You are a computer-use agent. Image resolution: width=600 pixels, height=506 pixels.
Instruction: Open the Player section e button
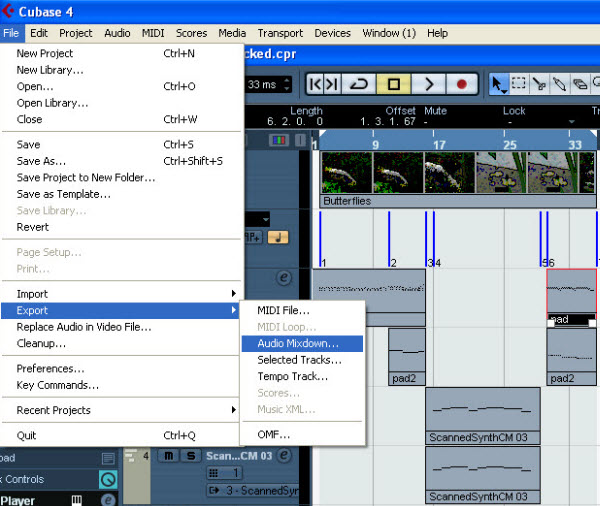[x=108, y=499]
